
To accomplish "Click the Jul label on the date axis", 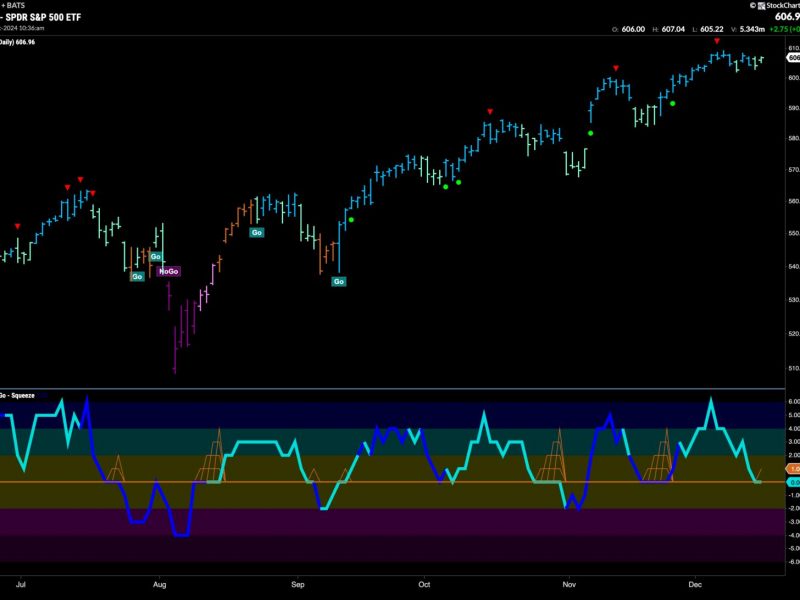I will [20, 584].
